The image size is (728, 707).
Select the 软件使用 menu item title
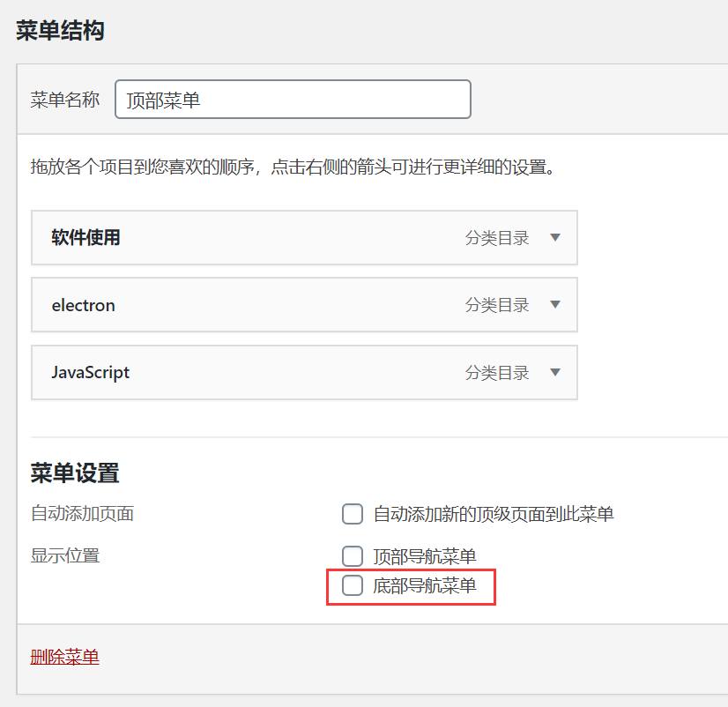point(85,237)
